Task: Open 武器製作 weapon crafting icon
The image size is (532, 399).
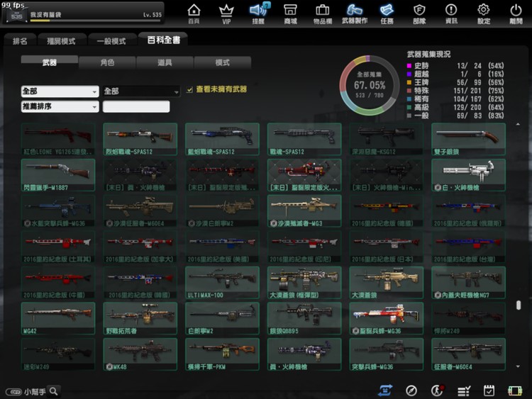Action: point(355,12)
